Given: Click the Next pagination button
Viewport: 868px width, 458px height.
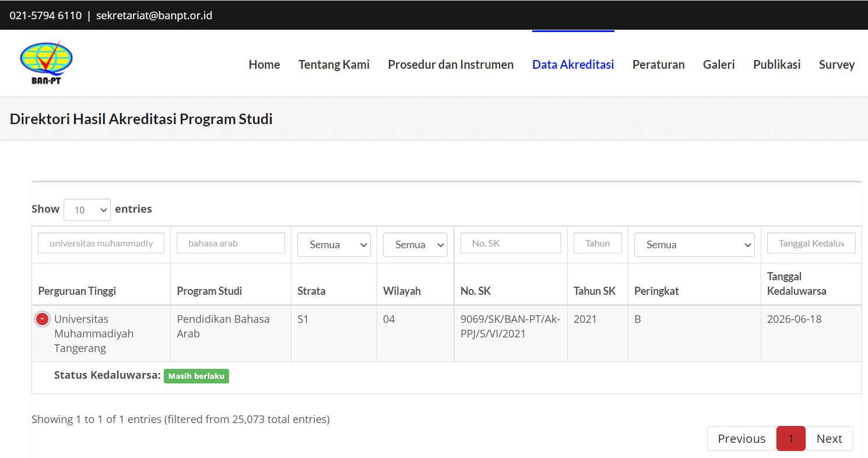Looking at the screenshot, I should (829, 439).
